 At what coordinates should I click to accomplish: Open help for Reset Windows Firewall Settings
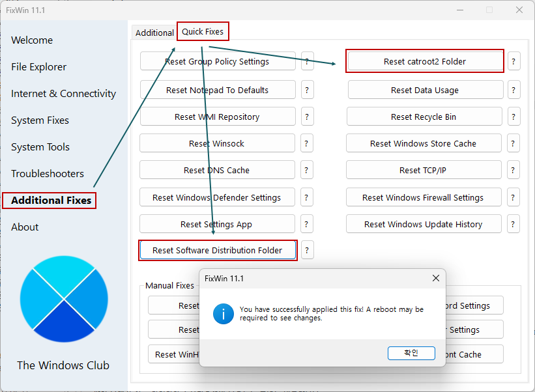(513, 197)
